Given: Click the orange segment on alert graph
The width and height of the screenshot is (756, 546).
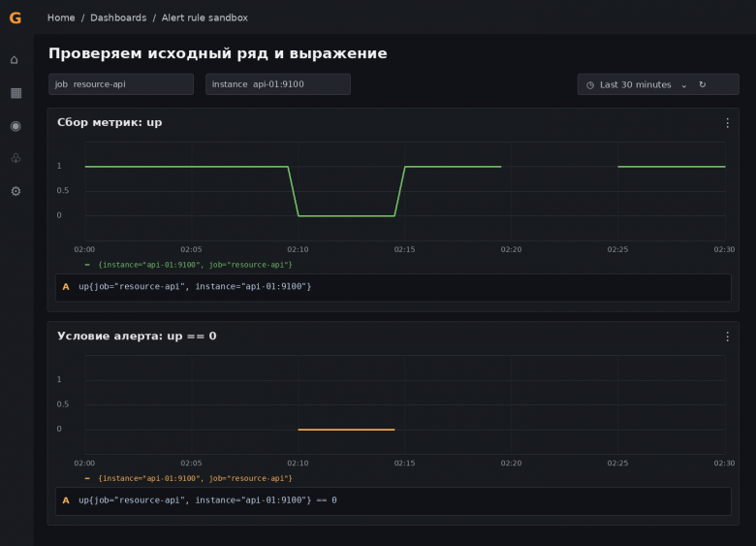Looking at the screenshot, I should (x=346, y=430).
